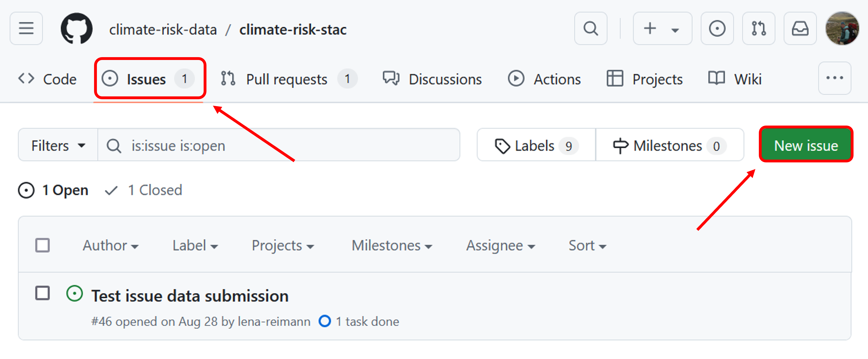Open the issues shortcut icon in header
Image resolution: width=868 pixels, height=359 pixels.
[717, 28]
